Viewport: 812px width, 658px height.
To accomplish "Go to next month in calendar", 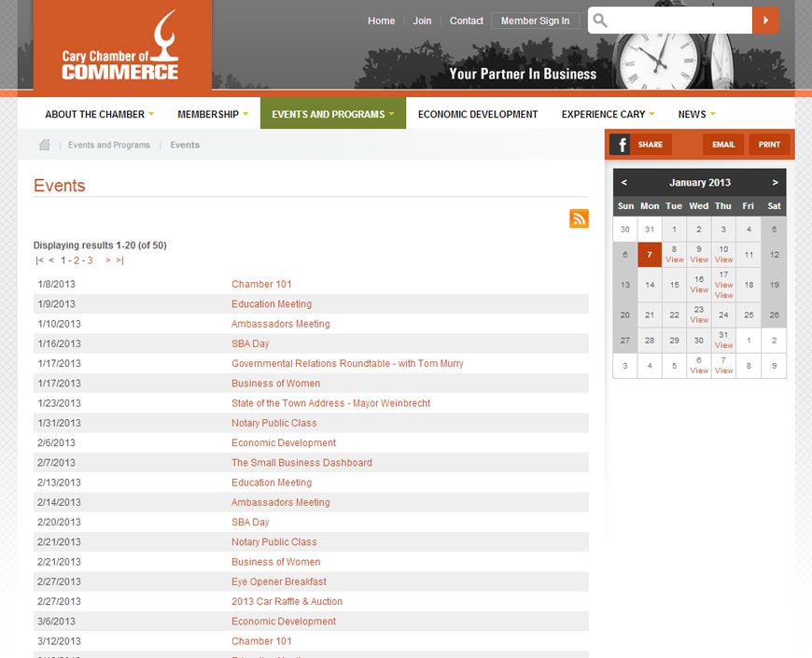I will (x=775, y=182).
